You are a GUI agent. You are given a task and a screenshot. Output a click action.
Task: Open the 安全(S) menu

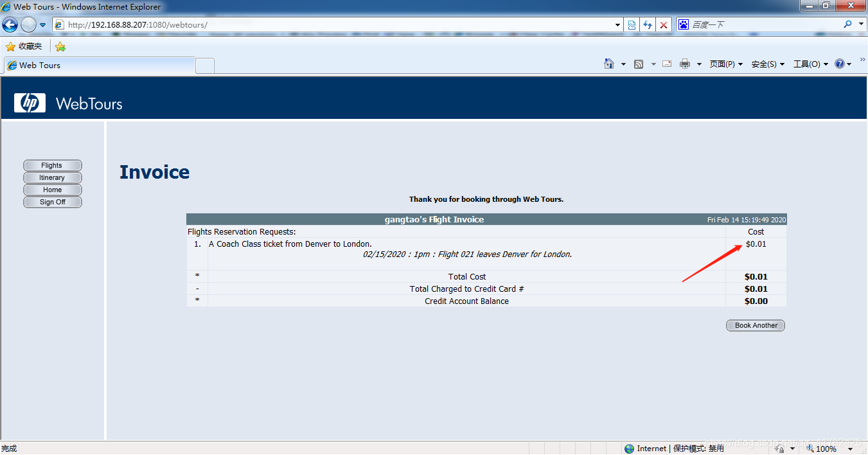[x=768, y=64]
